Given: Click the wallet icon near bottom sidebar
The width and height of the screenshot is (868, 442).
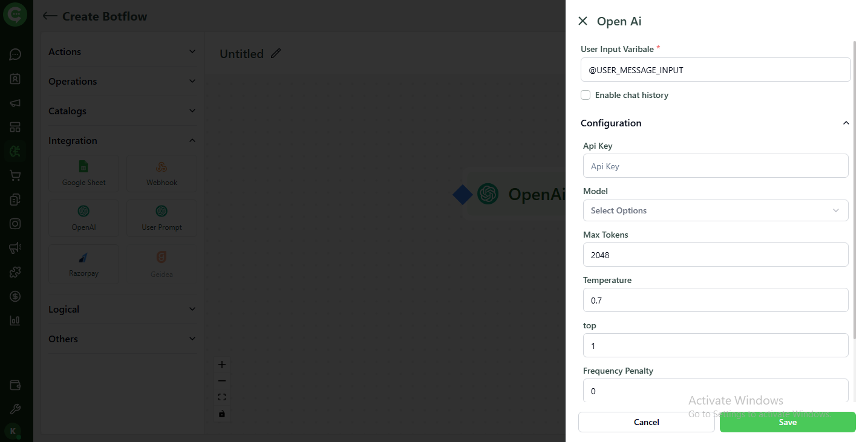Looking at the screenshot, I should click(15, 385).
